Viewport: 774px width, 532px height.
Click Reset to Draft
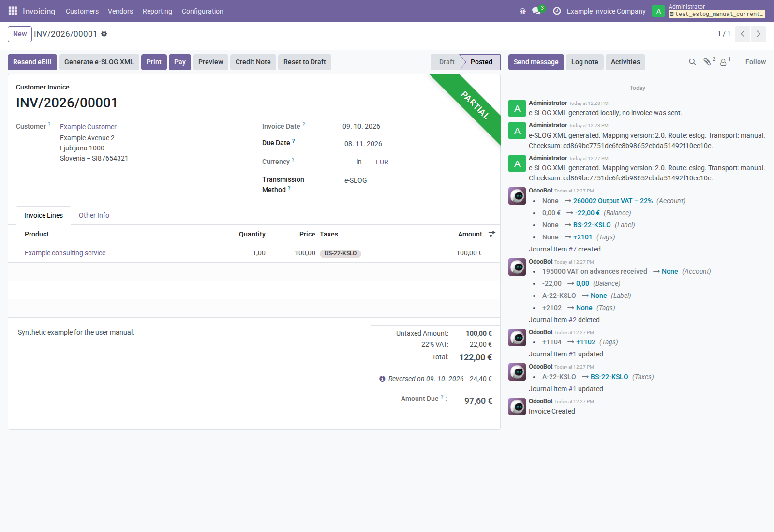click(x=305, y=62)
